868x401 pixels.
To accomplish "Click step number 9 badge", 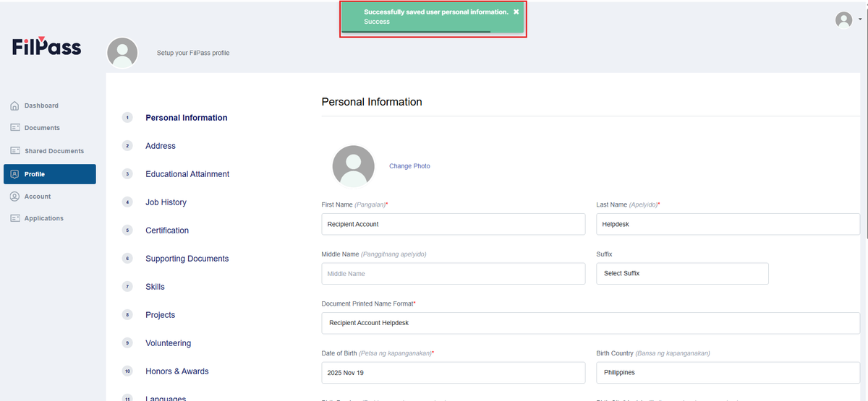I will (x=128, y=343).
